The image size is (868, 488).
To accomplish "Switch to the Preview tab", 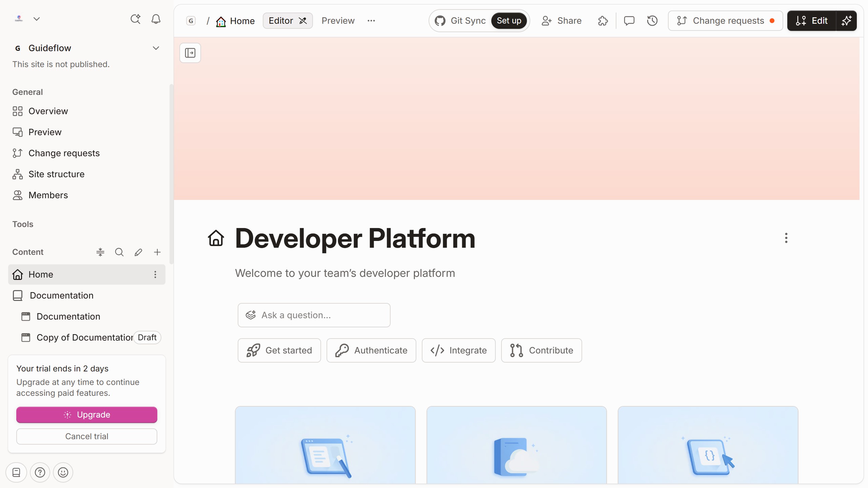I will [x=338, y=21].
